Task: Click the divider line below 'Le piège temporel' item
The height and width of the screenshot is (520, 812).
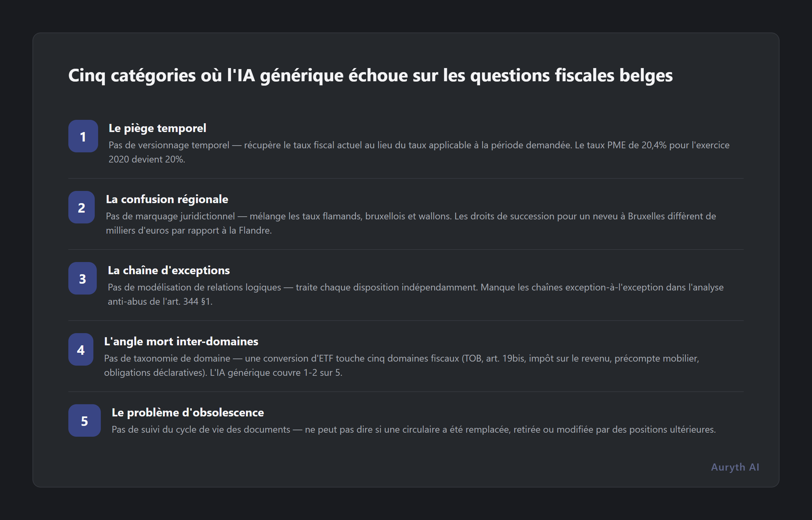Action: tap(406, 178)
